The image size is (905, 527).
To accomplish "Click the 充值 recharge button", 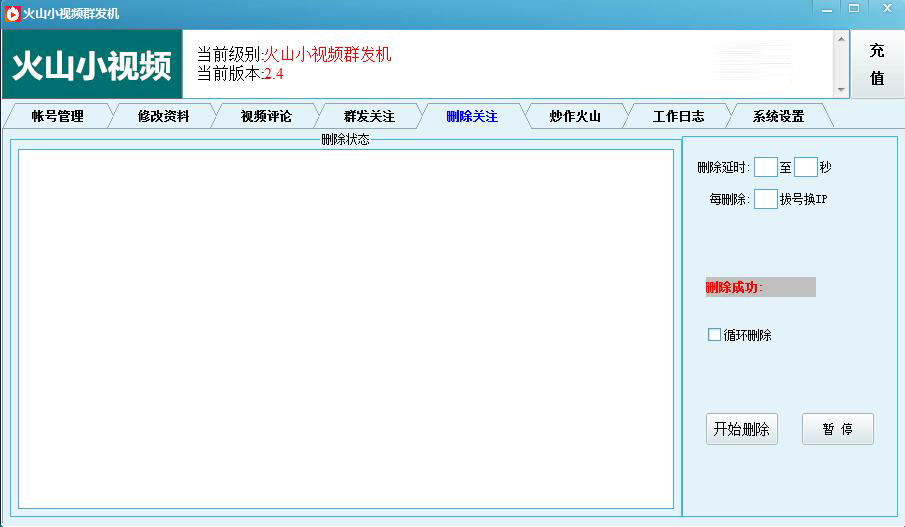I will tap(877, 64).
